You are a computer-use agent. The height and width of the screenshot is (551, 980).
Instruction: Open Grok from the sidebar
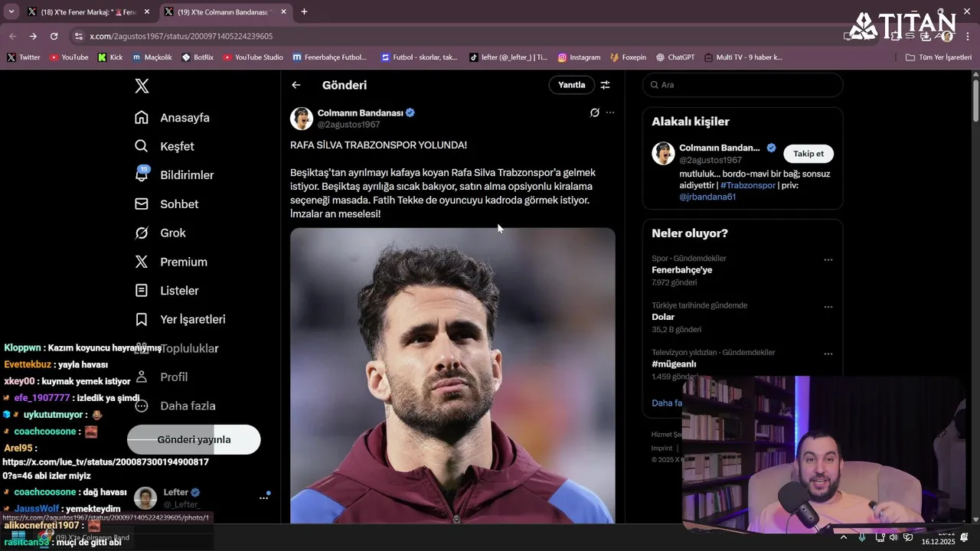(142, 233)
